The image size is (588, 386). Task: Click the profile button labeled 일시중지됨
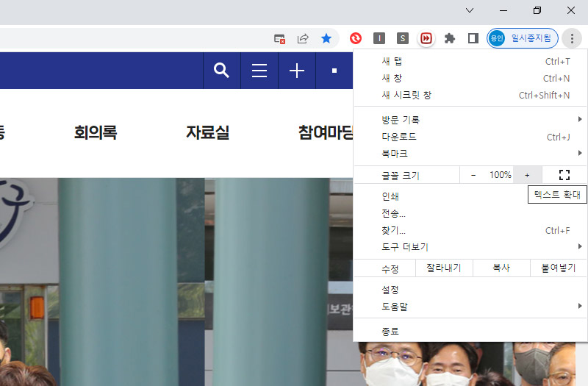coord(523,38)
